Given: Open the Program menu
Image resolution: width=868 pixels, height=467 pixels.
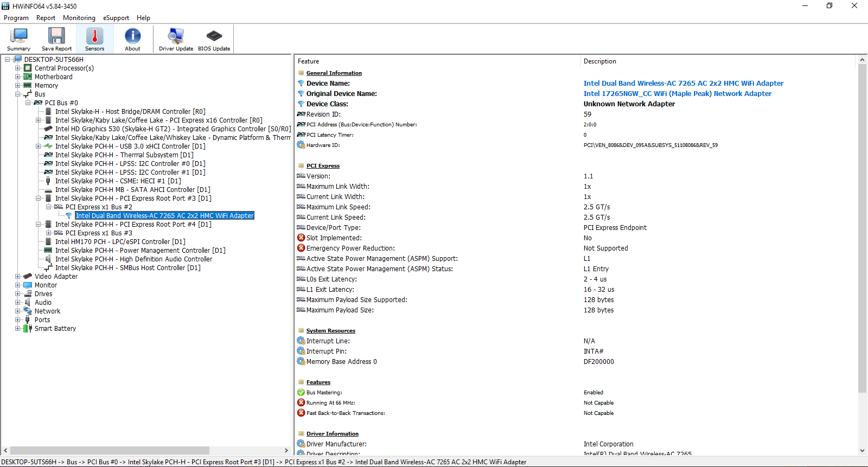Looking at the screenshot, I should pos(16,18).
